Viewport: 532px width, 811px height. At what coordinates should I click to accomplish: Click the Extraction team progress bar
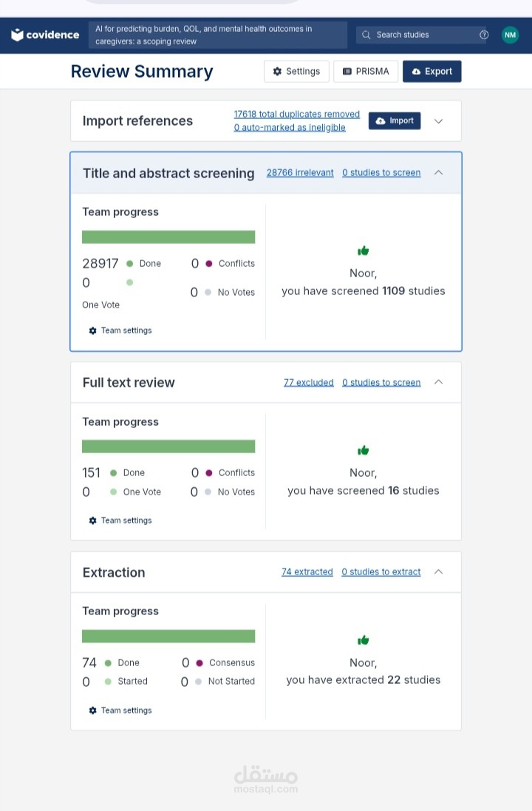(168, 636)
